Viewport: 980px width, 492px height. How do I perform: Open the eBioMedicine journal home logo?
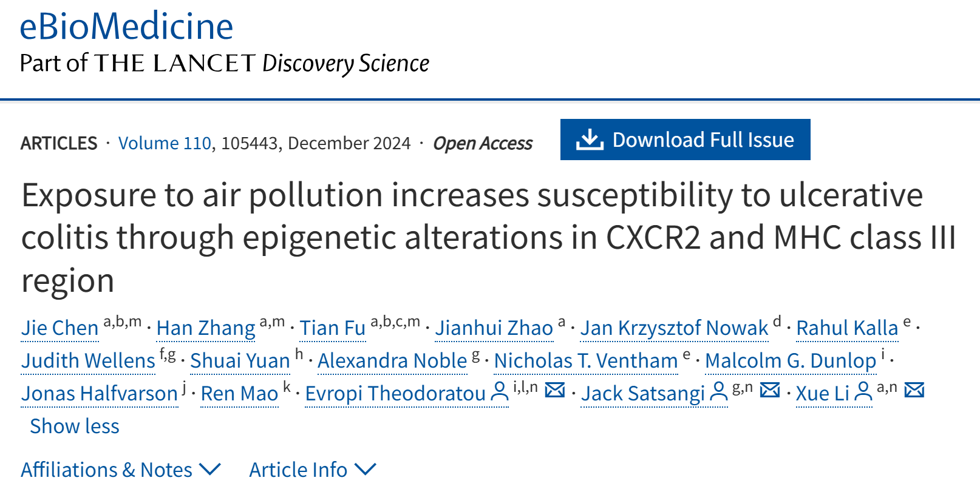(x=126, y=27)
